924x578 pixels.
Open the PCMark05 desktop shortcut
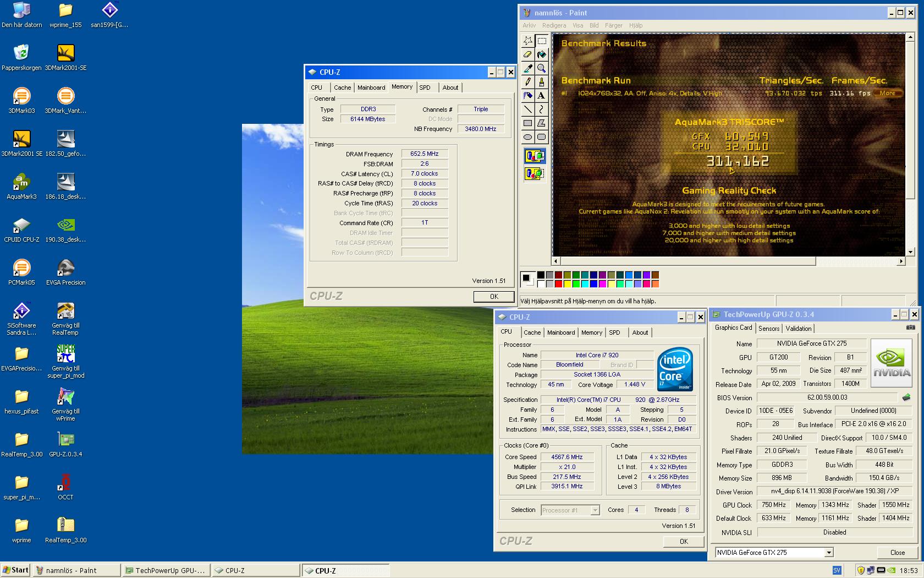pyautogui.click(x=21, y=272)
